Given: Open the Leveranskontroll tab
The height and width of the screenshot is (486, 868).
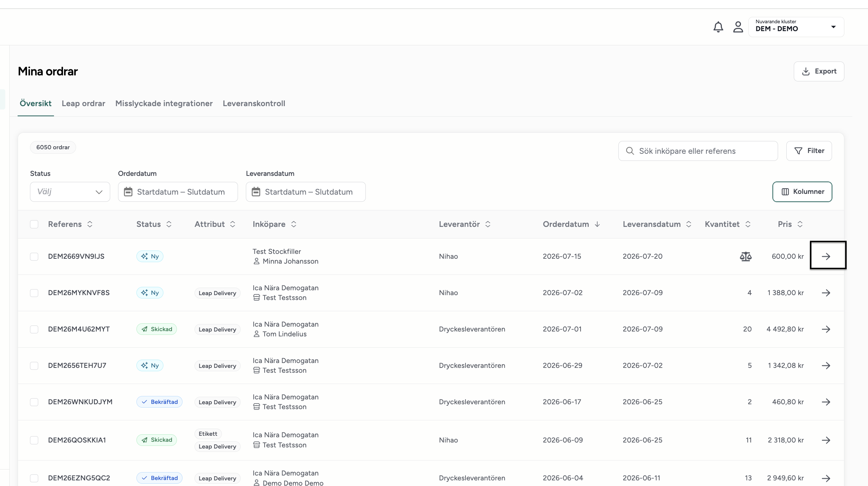Looking at the screenshot, I should point(254,103).
